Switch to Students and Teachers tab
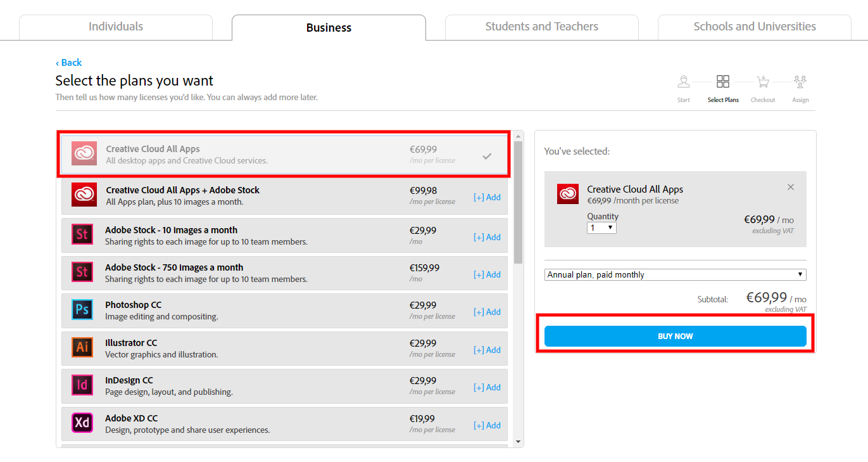868x462 pixels. [x=541, y=27]
